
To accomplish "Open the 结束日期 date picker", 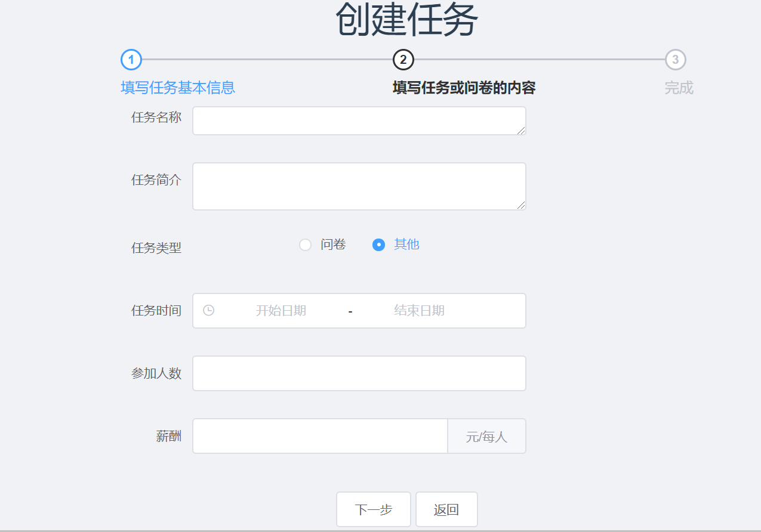I will tap(419, 311).
